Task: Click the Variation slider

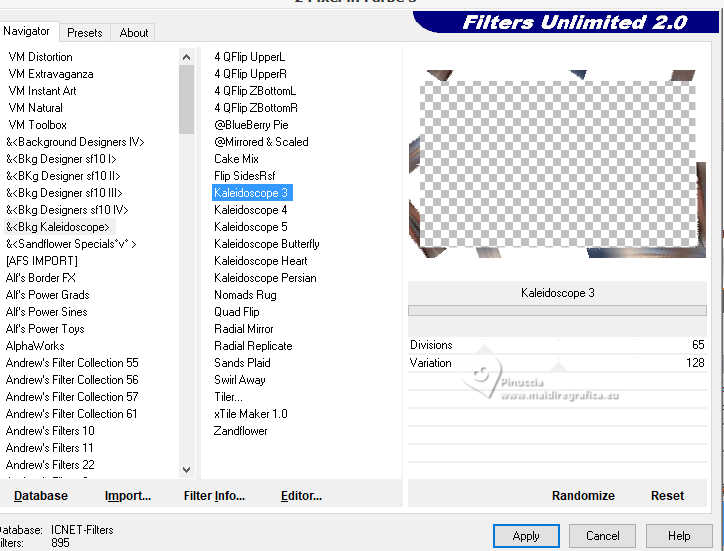Action: coord(557,363)
